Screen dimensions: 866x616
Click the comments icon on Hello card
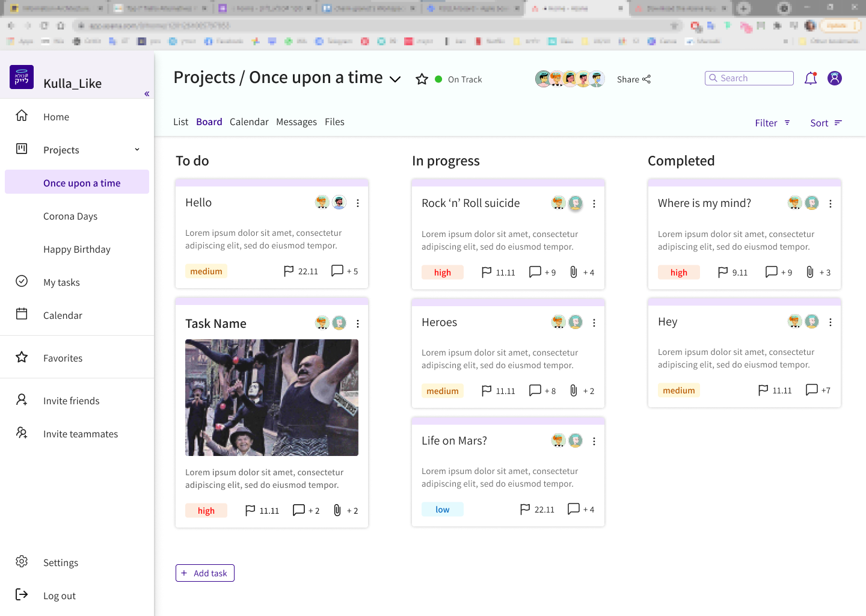click(x=337, y=271)
